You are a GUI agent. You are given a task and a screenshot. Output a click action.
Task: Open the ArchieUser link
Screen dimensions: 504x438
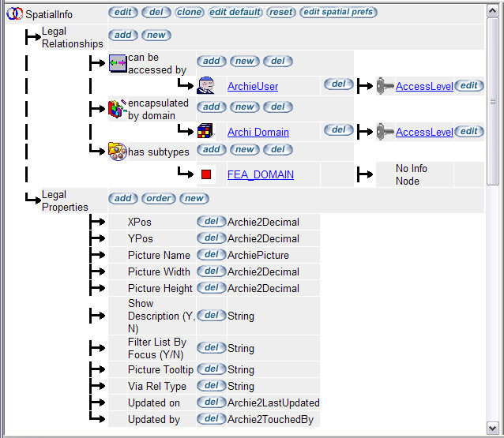coord(252,86)
